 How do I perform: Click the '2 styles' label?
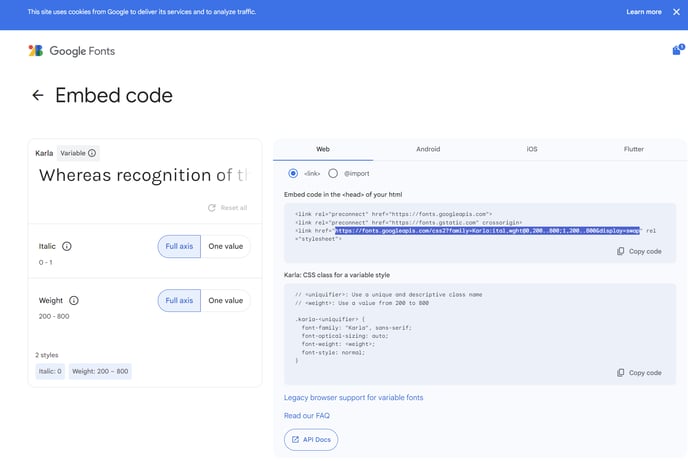pos(47,355)
